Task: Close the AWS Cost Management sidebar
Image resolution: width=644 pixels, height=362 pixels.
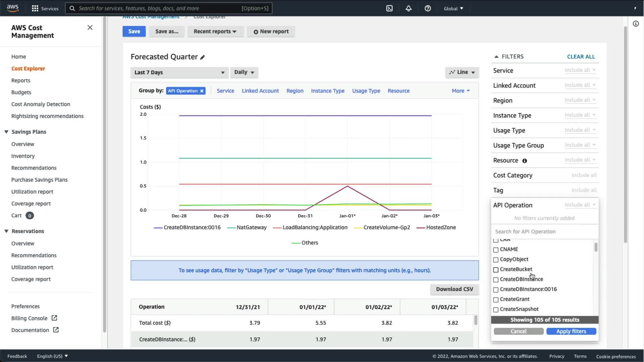Action: tap(90, 27)
